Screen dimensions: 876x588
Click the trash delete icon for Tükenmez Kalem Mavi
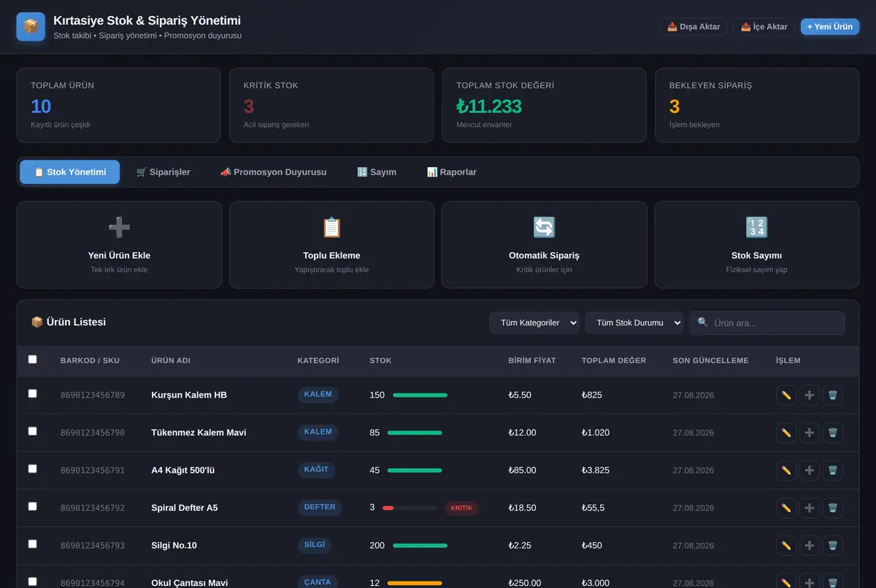pos(832,433)
